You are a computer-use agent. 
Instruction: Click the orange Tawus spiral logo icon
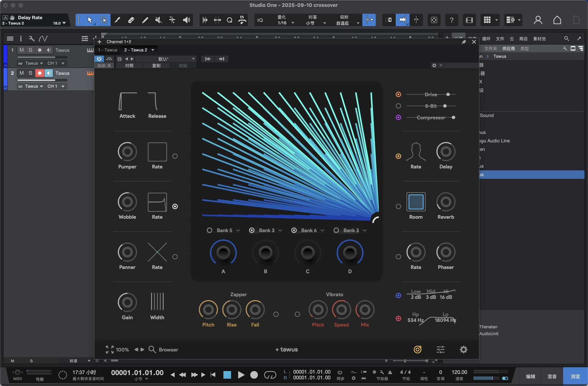[418, 349]
